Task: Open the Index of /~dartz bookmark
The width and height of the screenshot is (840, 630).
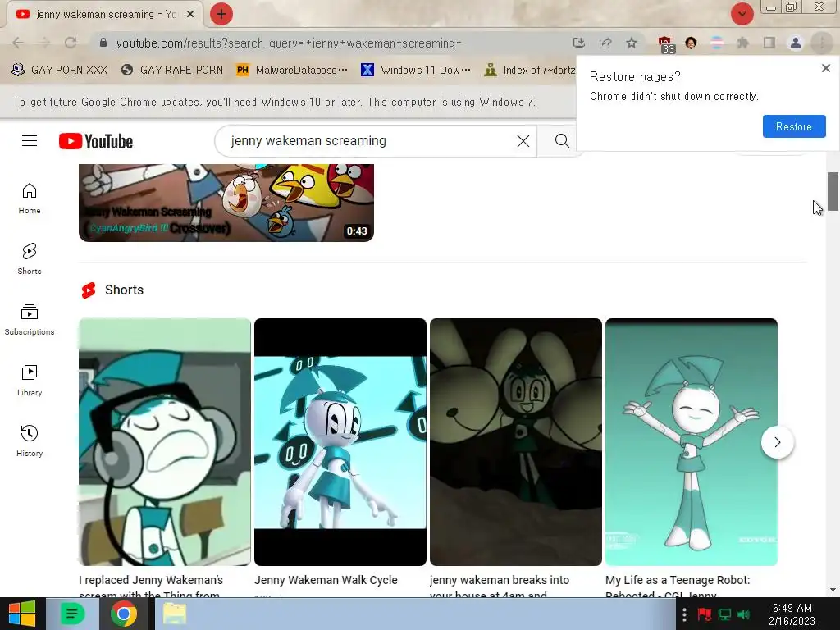Action: pyautogui.click(x=529, y=70)
